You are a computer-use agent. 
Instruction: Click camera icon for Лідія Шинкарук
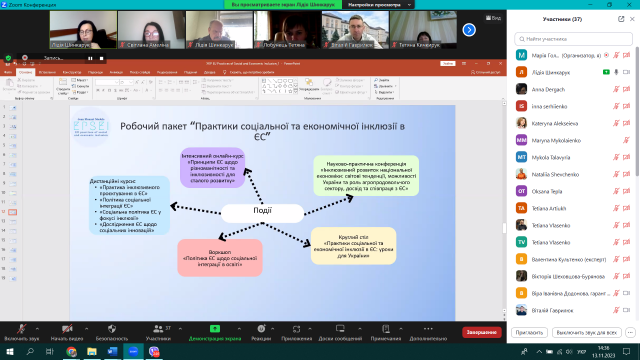coord(626,72)
